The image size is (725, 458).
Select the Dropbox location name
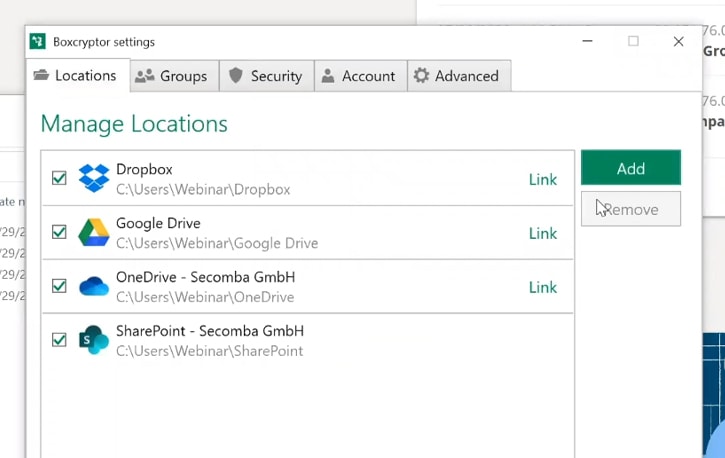144,170
